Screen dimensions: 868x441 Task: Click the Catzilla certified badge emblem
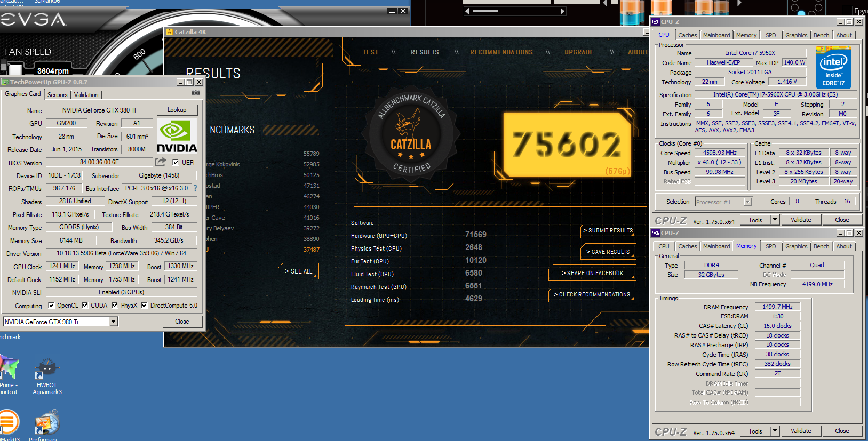click(x=411, y=134)
